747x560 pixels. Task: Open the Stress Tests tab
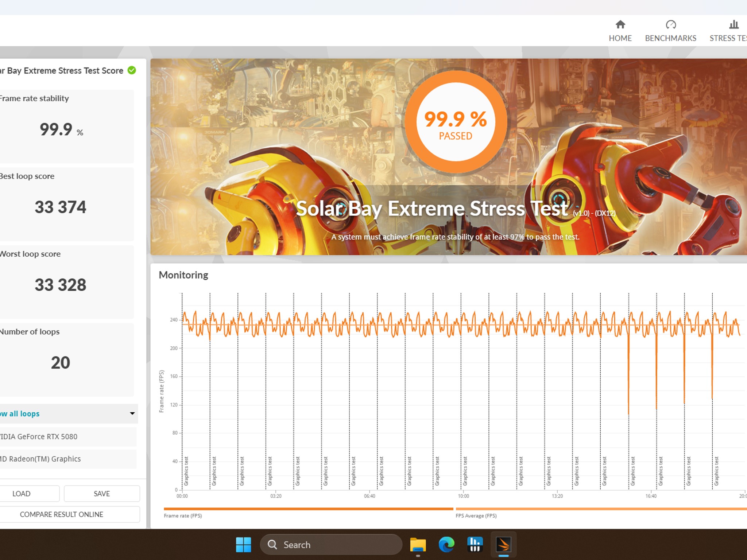click(728, 31)
